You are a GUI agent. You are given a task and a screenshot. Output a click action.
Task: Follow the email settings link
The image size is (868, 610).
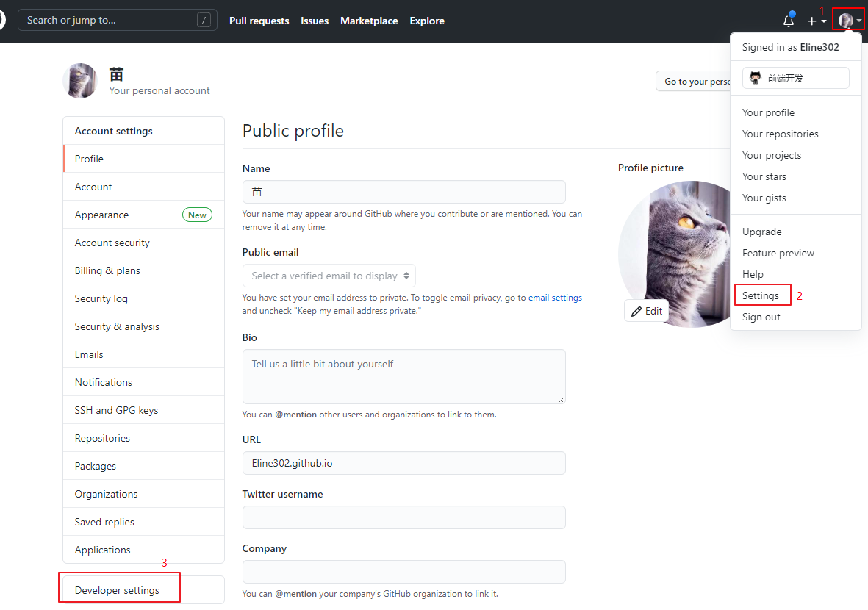click(555, 298)
